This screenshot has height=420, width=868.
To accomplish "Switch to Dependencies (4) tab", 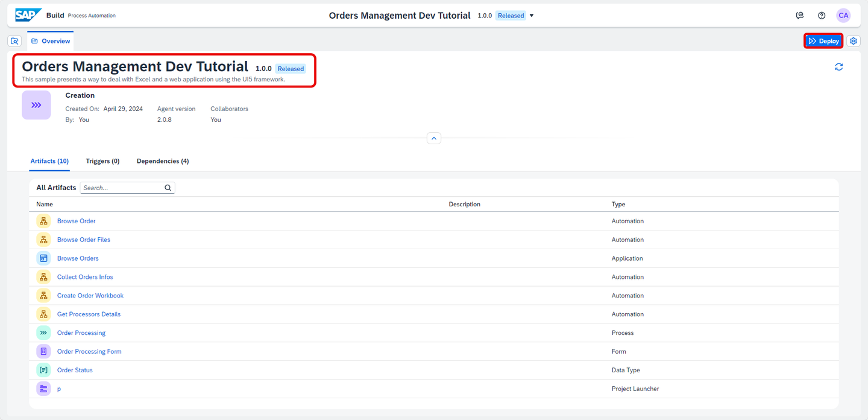I will click(x=163, y=161).
